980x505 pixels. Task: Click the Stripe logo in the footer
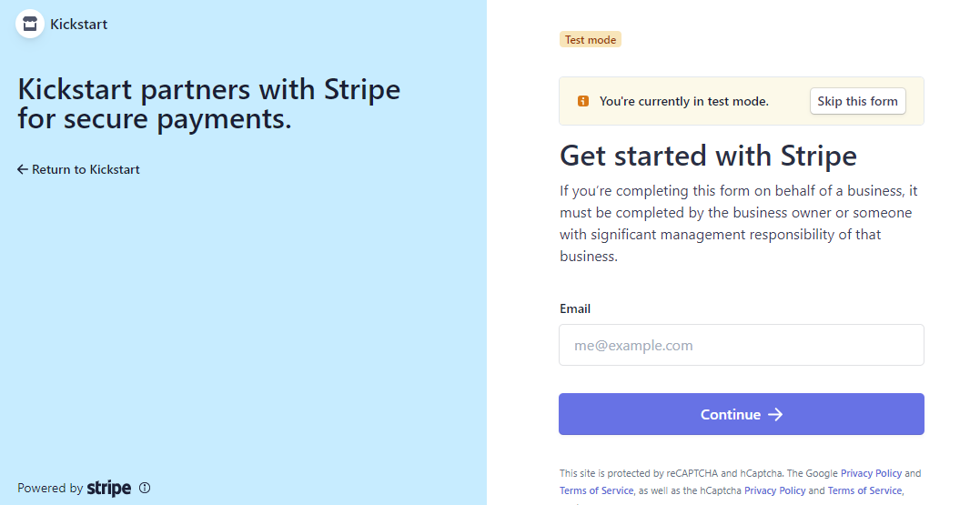[x=109, y=488]
